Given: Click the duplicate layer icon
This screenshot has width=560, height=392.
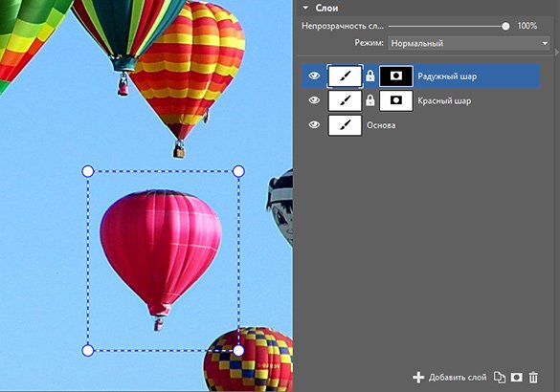Looking at the screenshot, I should [x=500, y=377].
